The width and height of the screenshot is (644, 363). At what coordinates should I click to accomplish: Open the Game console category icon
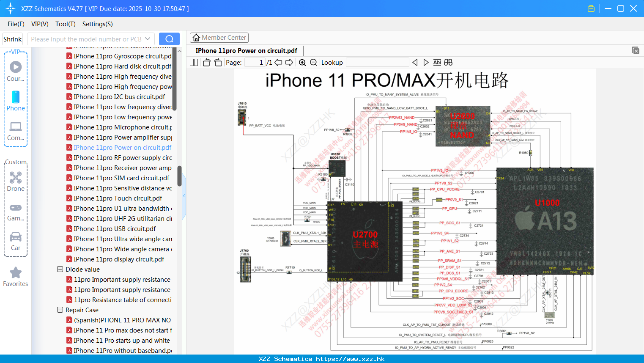[x=16, y=212]
